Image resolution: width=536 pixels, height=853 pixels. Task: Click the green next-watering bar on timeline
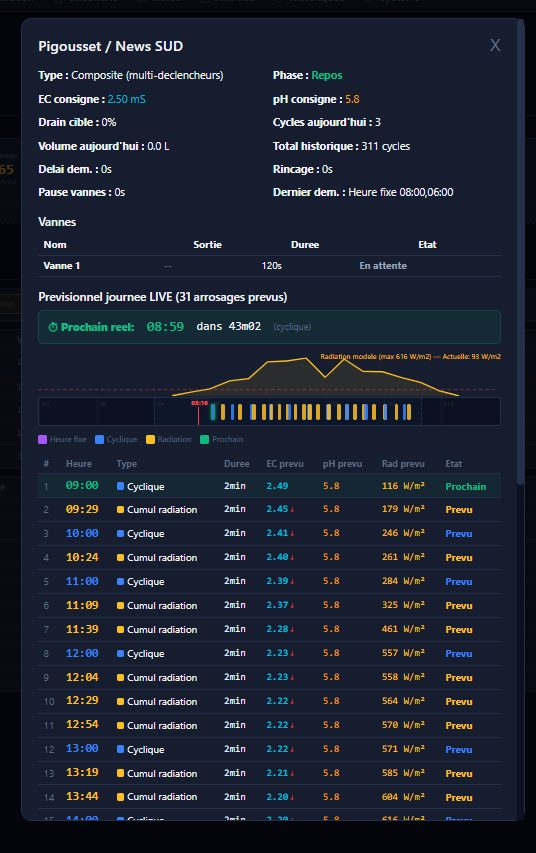(x=213, y=412)
